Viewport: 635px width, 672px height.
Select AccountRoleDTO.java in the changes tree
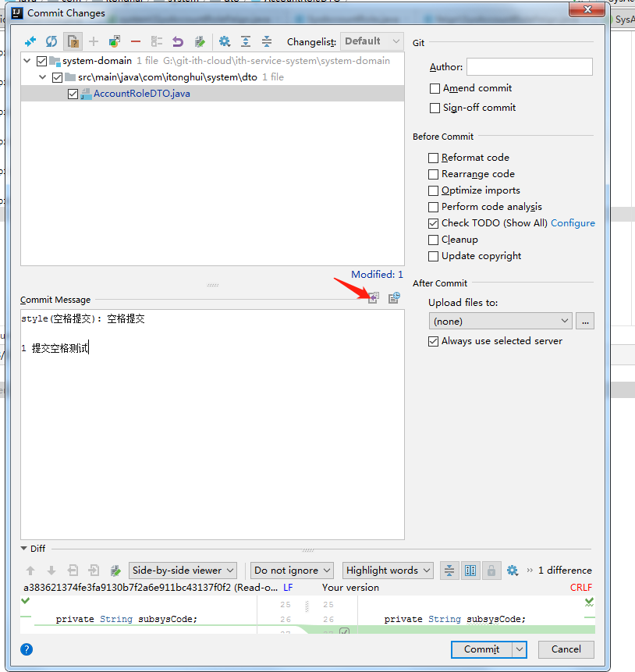coord(141,94)
